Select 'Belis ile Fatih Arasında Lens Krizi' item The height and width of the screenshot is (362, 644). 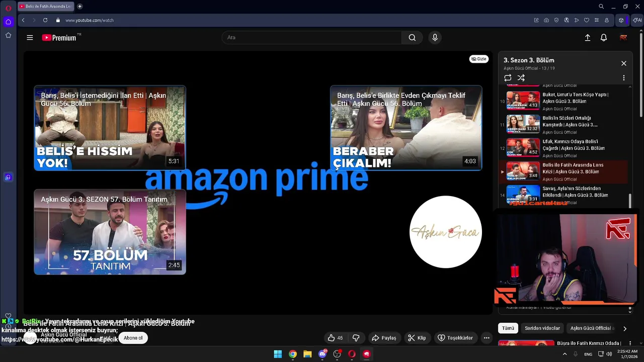point(563,171)
